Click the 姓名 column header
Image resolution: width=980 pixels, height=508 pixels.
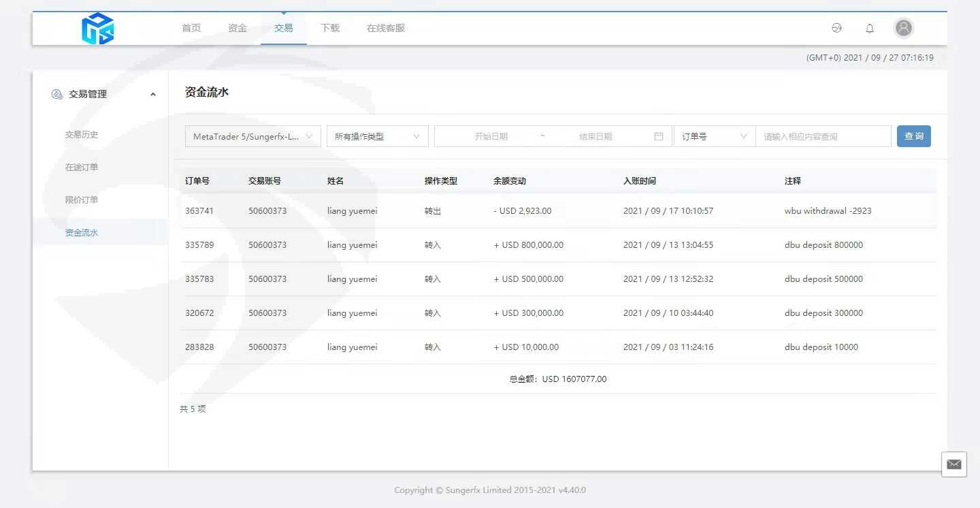pos(336,181)
